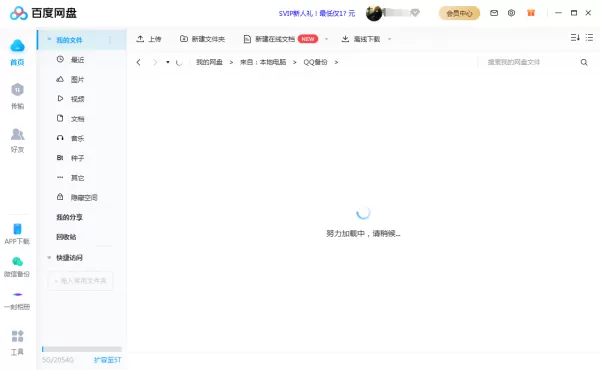Image resolution: width=600 pixels, height=370 pixels.
Task: Click QQ备份 breadcrumb
Action: [315, 62]
